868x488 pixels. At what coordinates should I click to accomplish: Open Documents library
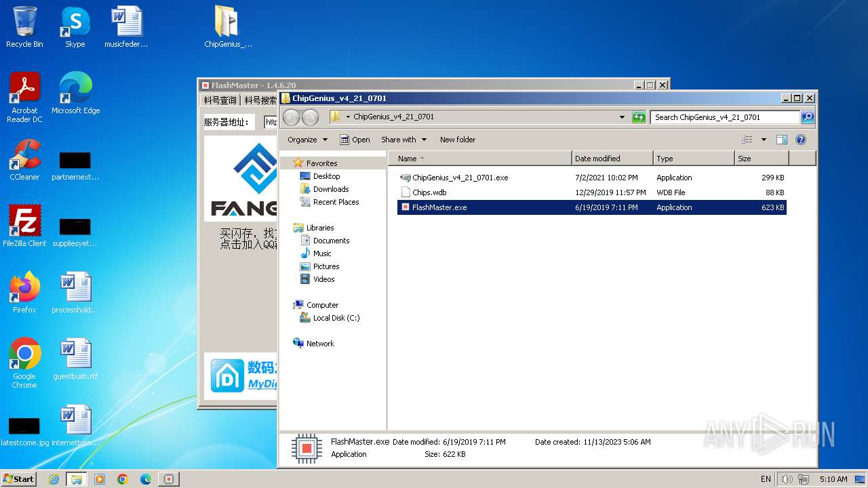pos(331,241)
